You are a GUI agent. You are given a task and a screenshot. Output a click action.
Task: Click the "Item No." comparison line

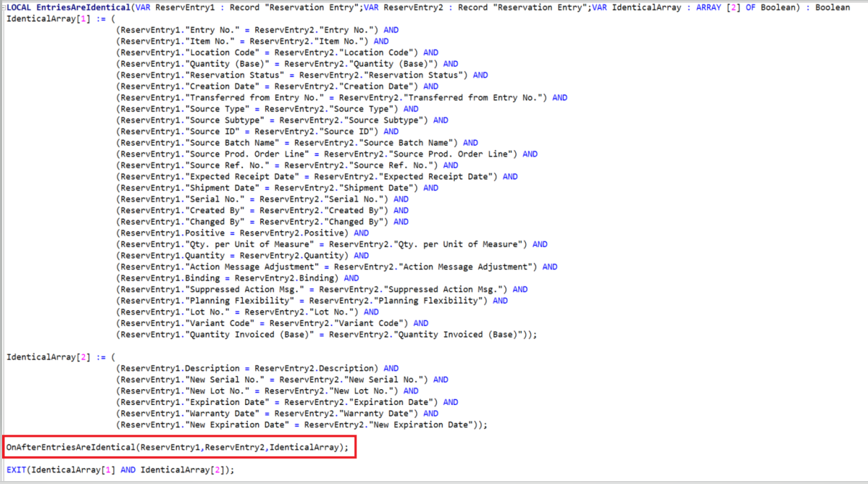point(251,42)
